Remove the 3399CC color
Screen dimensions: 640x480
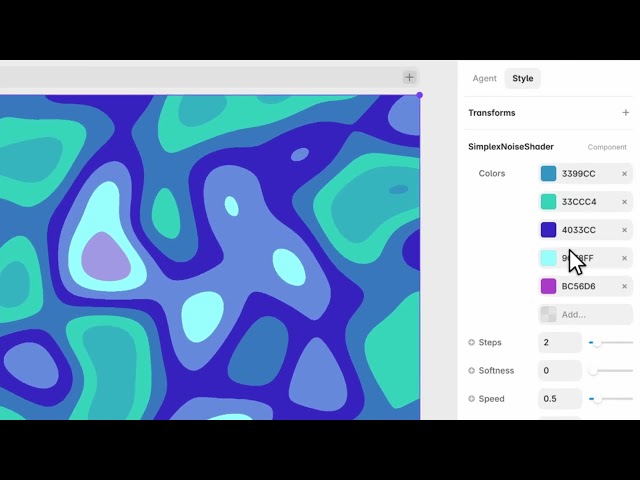[624, 174]
